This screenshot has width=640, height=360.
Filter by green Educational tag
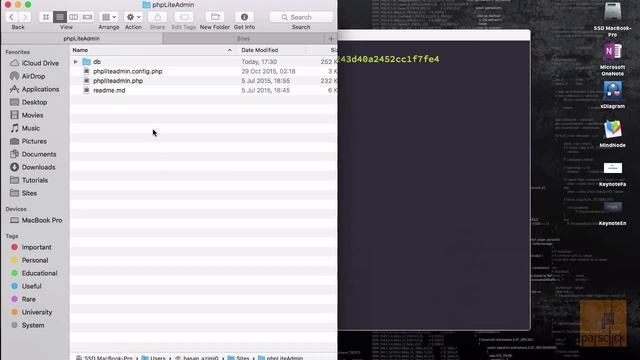(35, 273)
